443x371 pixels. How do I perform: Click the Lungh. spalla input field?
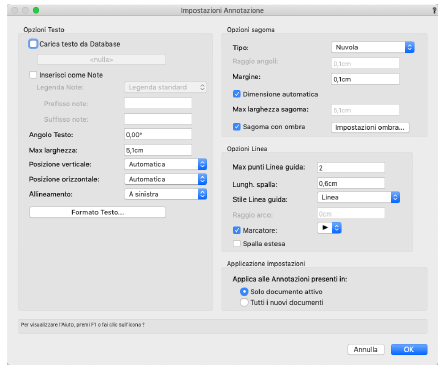coord(351,183)
